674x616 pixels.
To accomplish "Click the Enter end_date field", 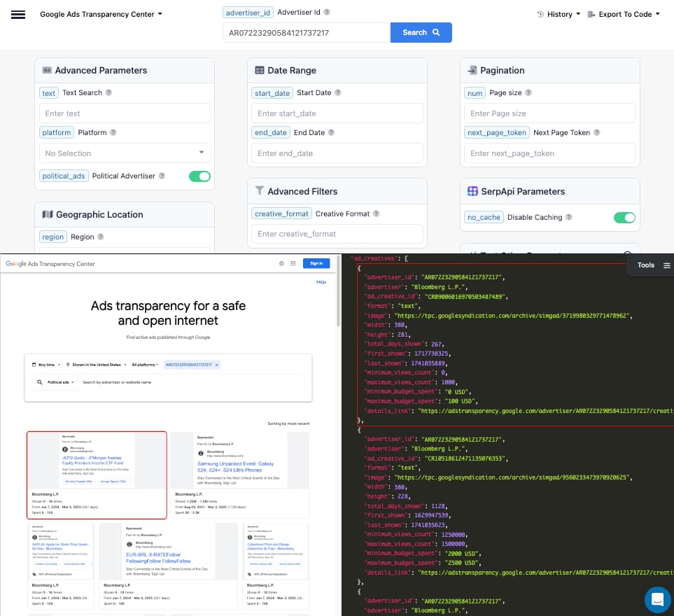I will coord(337,153).
